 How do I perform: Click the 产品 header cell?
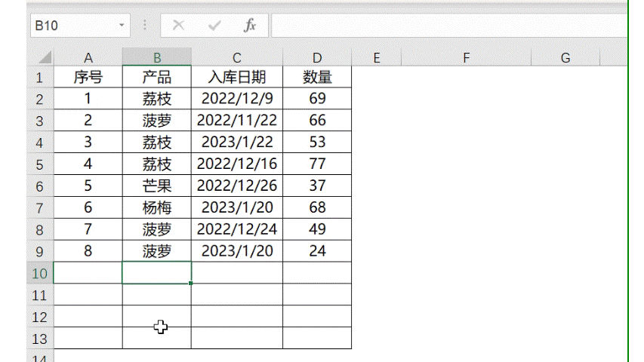click(157, 77)
